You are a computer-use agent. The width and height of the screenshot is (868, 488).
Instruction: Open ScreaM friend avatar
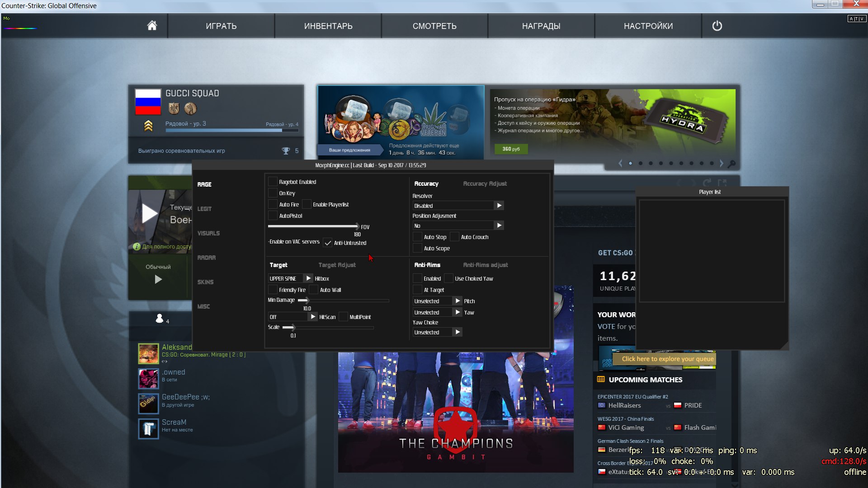pyautogui.click(x=148, y=428)
